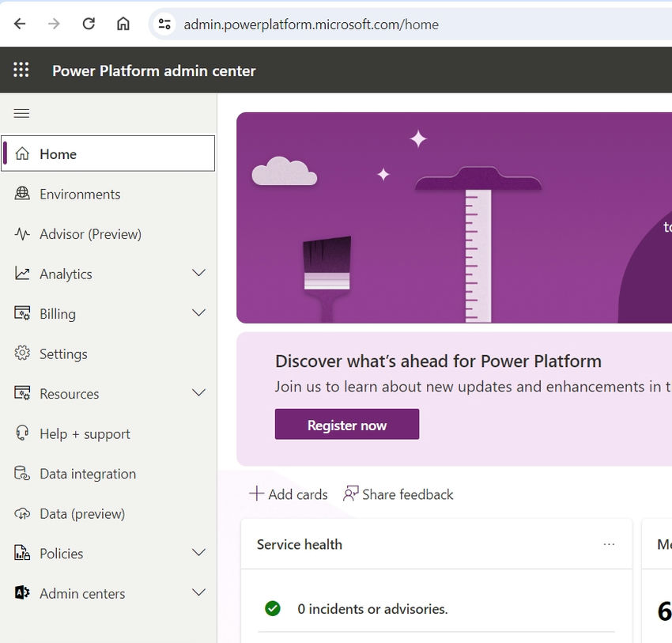
Task: Select Advisor (Preview) in the navigation
Action: (87, 233)
